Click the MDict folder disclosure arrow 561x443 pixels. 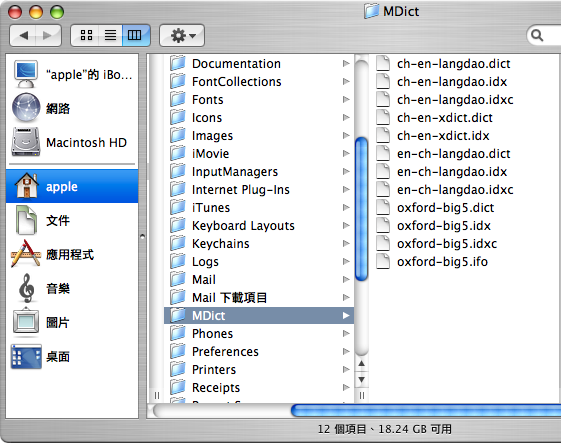point(346,316)
